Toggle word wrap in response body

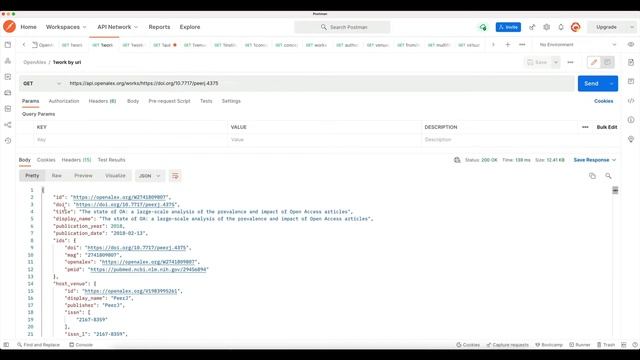pos(175,176)
